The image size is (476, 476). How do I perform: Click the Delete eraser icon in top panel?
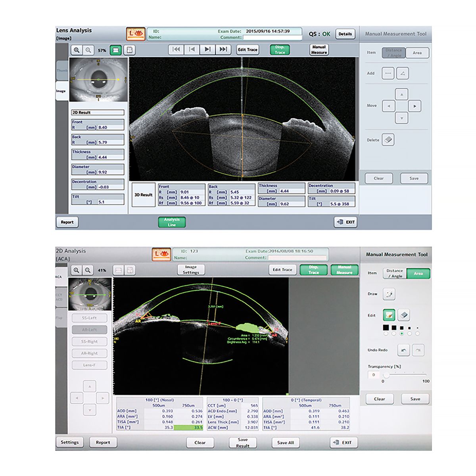[x=387, y=140]
